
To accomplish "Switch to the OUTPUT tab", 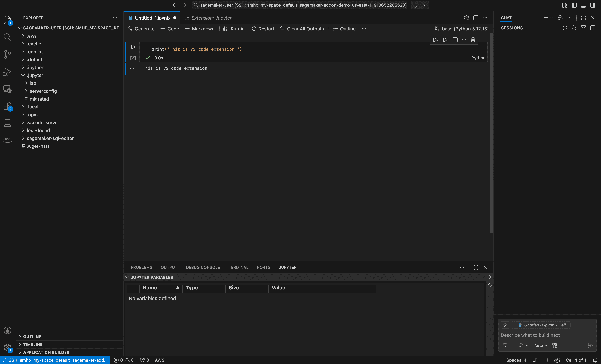I will pyautogui.click(x=169, y=267).
